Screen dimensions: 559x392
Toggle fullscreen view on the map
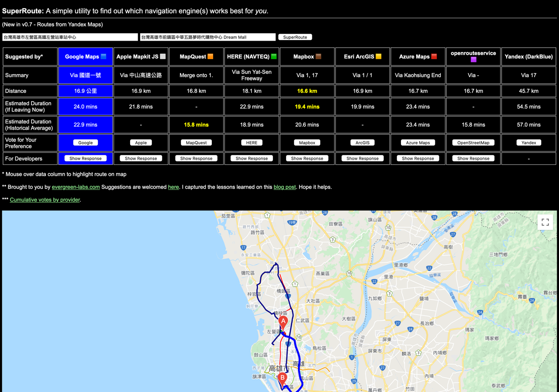pyautogui.click(x=545, y=222)
